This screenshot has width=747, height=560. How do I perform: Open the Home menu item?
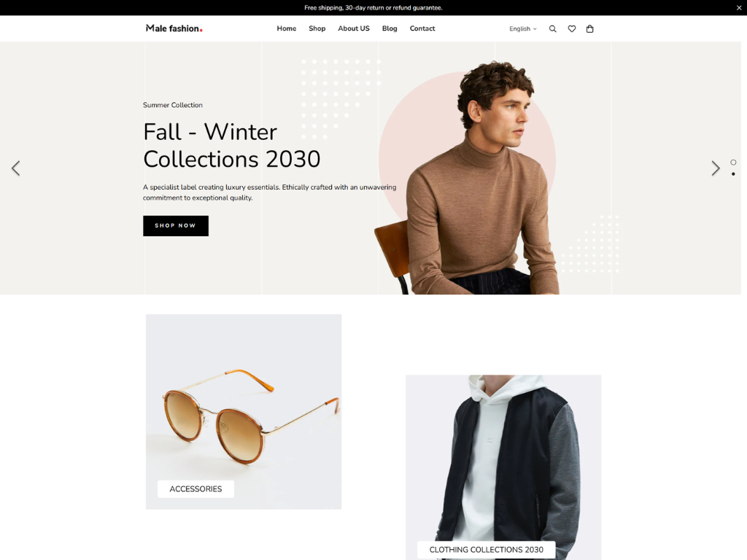point(286,28)
